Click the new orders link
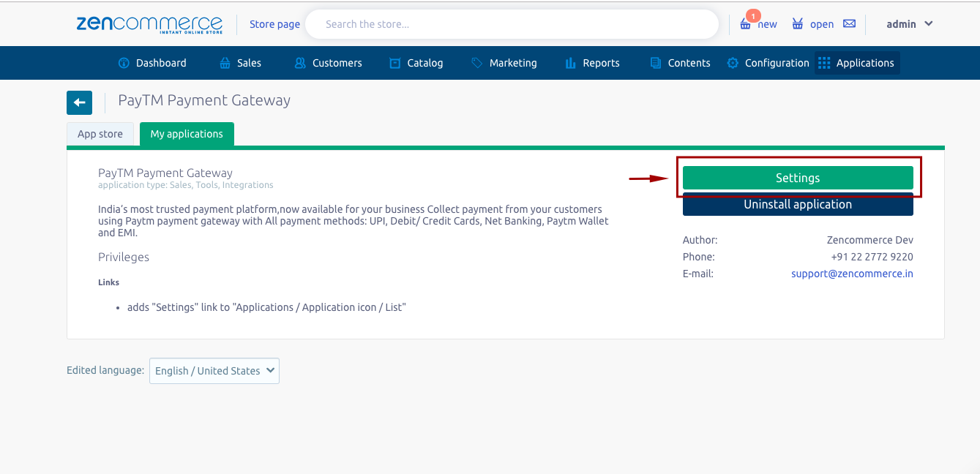The image size is (980, 474). tap(767, 24)
